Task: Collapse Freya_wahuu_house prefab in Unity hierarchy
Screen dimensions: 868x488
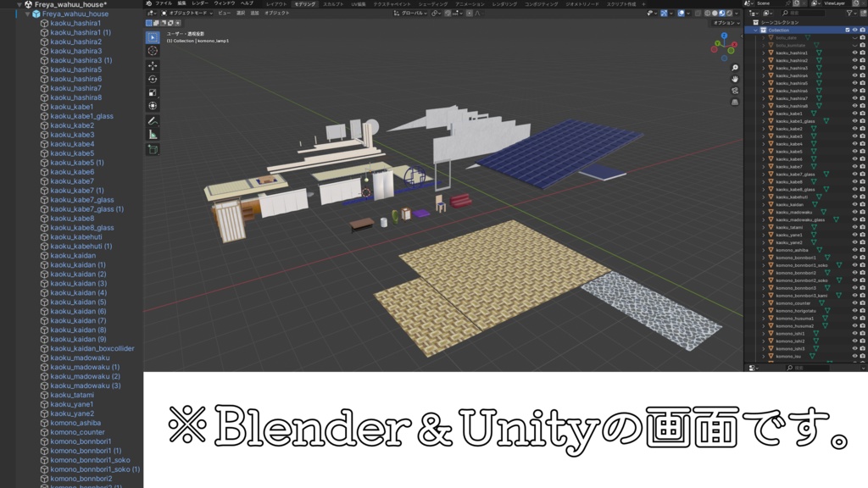Action: [x=28, y=14]
